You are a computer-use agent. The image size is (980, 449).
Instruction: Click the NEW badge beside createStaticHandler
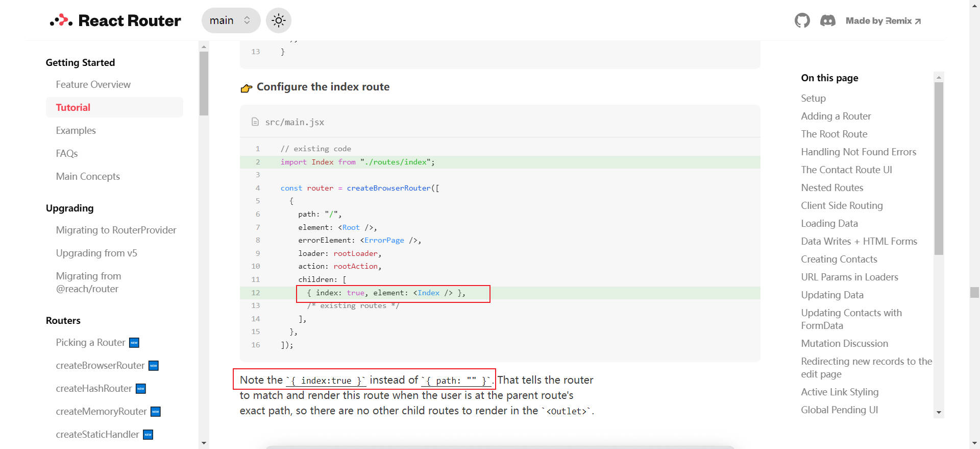point(148,435)
